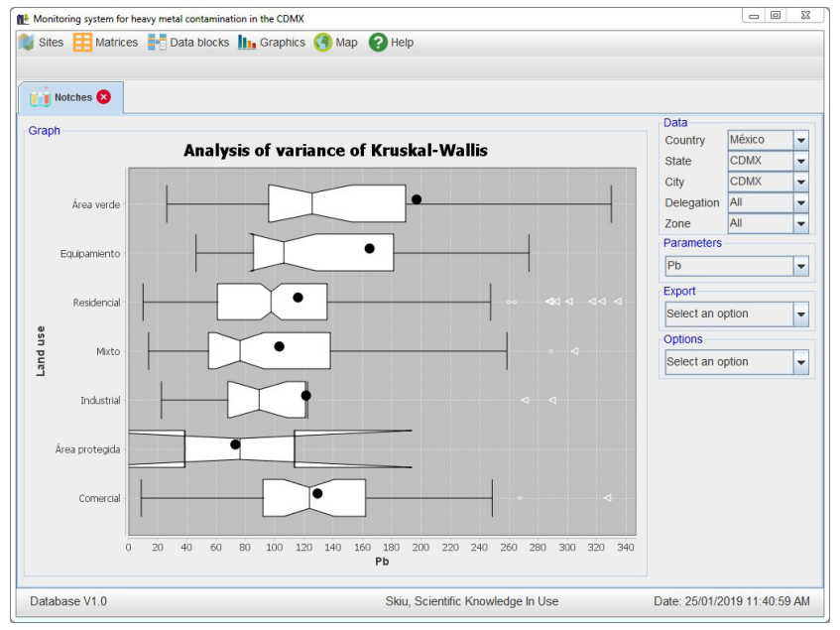Open the Parameters dropdown showing Pb
The image size is (840, 630).
800,266
